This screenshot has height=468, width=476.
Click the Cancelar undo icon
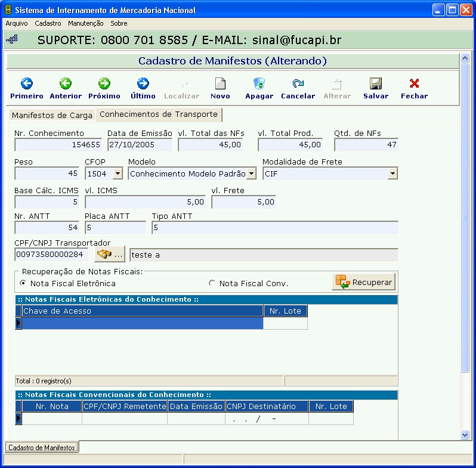coord(298,84)
